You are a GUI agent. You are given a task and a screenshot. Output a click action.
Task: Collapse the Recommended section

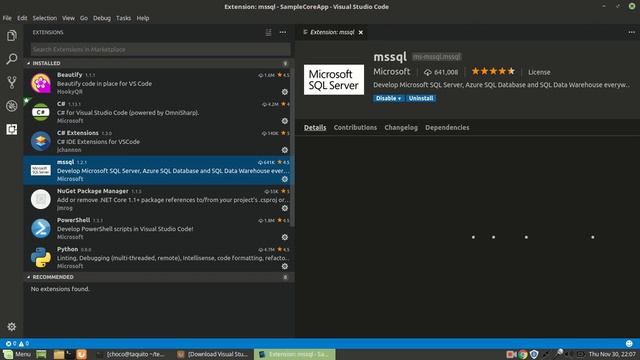pyautogui.click(x=52, y=277)
